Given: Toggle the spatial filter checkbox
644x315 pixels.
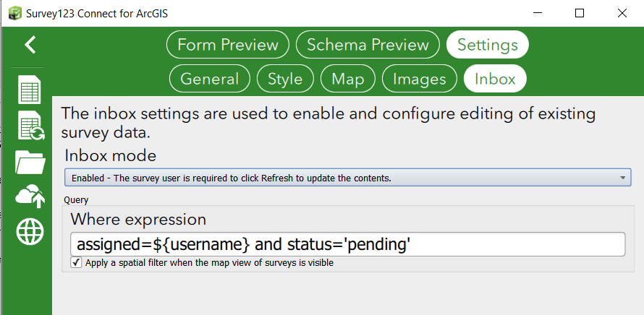Looking at the screenshot, I should [x=76, y=263].
